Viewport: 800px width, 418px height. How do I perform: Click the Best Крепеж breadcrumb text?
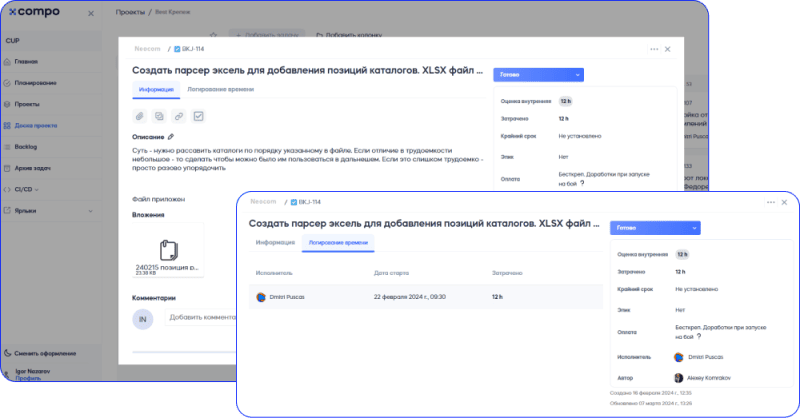point(172,12)
